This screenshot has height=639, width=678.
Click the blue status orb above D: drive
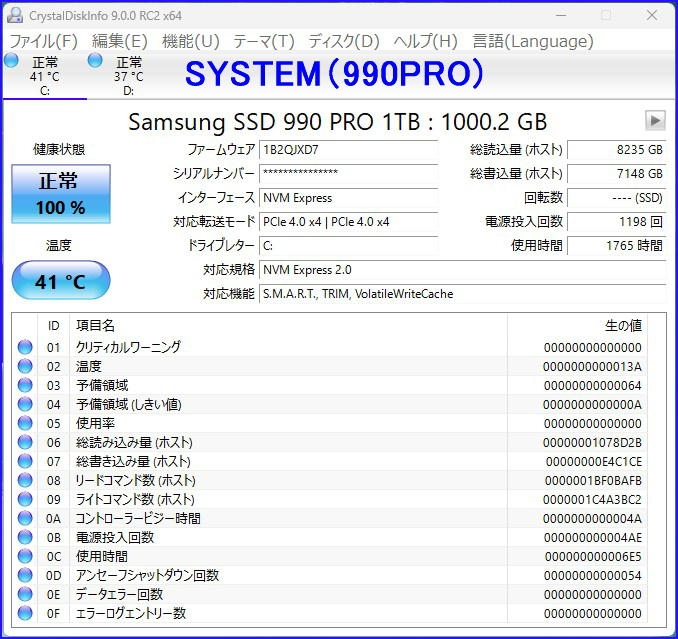click(95, 61)
